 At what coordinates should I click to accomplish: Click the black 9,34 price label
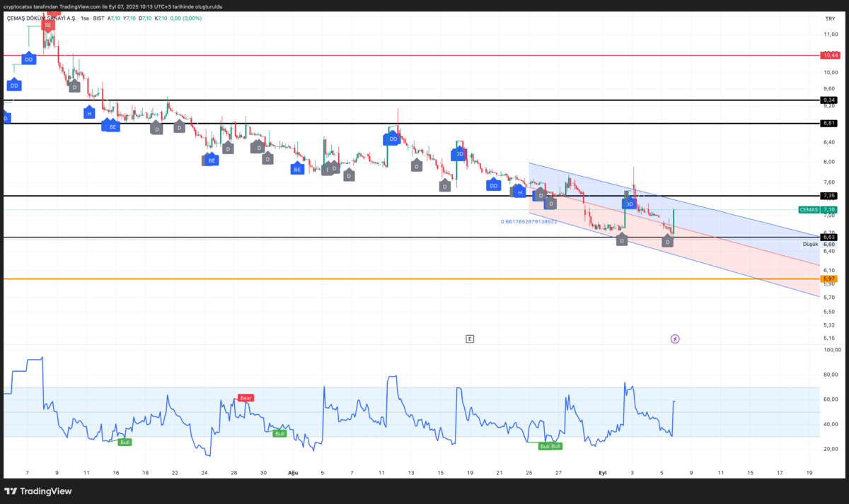(829, 100)
